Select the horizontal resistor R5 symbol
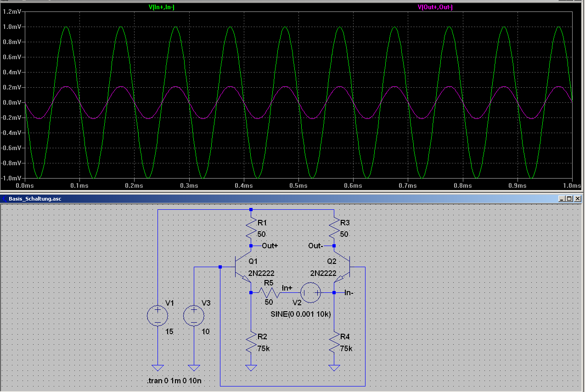 click(269, 292)
